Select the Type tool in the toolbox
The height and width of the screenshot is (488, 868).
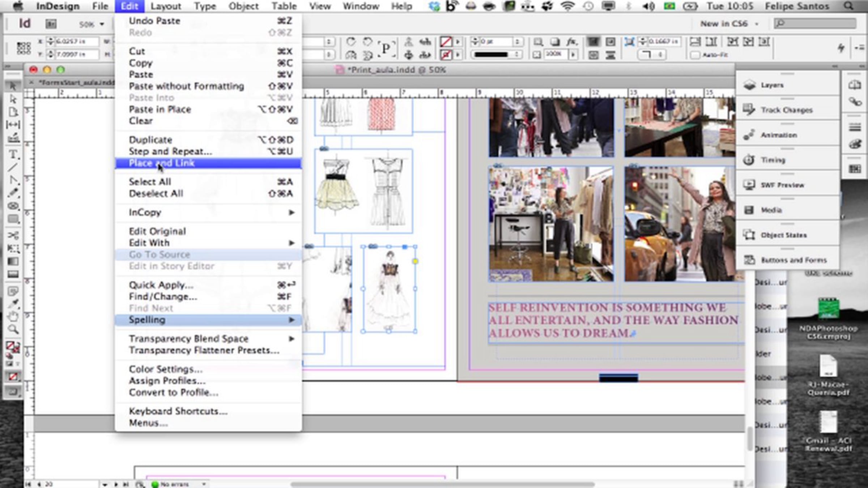coord(13,154)
